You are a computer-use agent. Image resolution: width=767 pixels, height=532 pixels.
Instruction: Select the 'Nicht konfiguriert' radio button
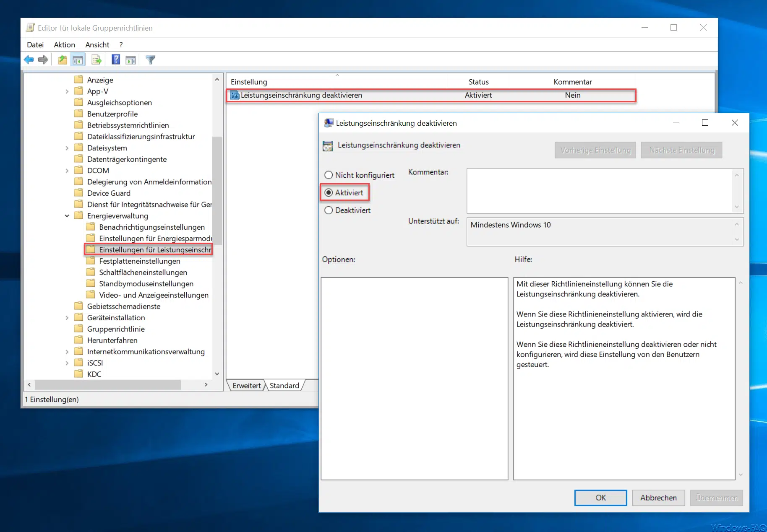[x=329, y=175]
